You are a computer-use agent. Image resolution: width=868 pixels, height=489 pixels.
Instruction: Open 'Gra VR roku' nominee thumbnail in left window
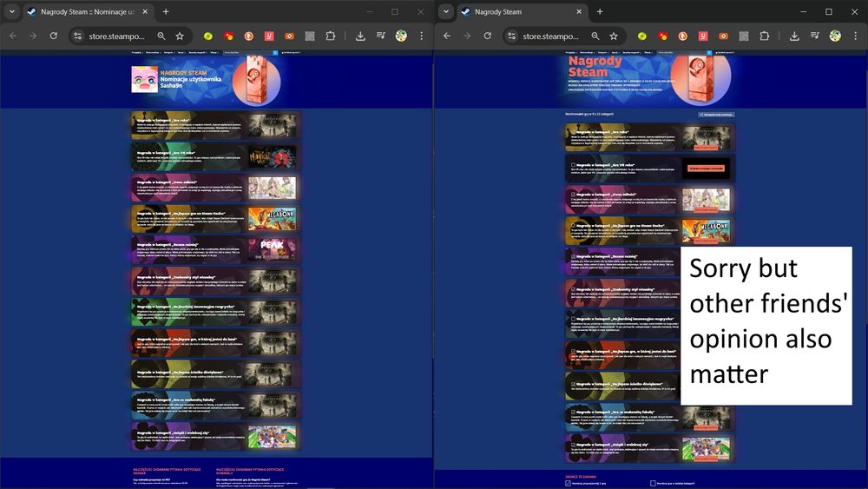[272, 157]
